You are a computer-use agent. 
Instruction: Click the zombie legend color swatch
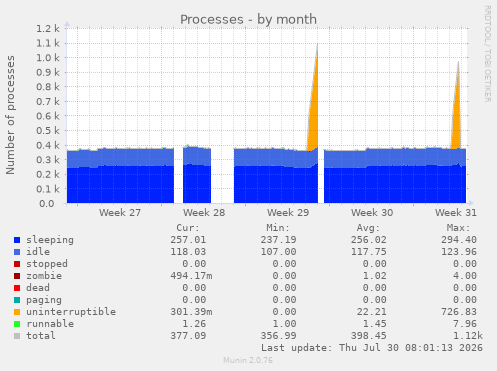point(17,276)
